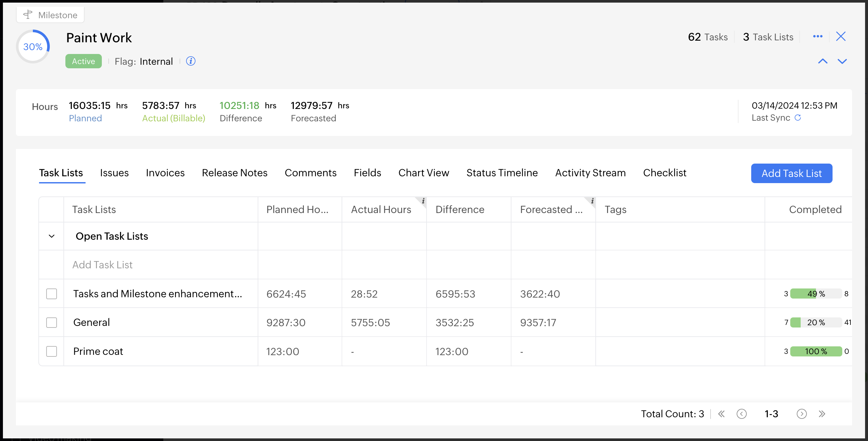Image resolution: width=868 pixels, height=441 pixels.
Task: Click the 3 Task Lists count
Action: point(768,37)
